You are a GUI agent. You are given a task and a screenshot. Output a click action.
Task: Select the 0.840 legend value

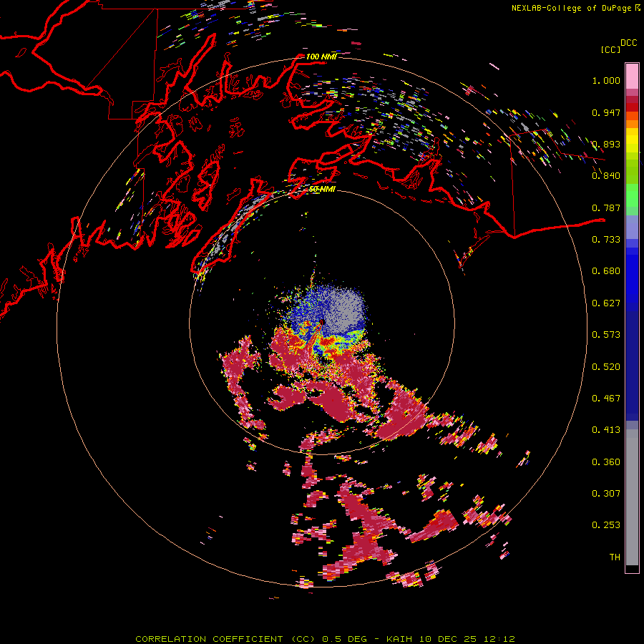606,176
